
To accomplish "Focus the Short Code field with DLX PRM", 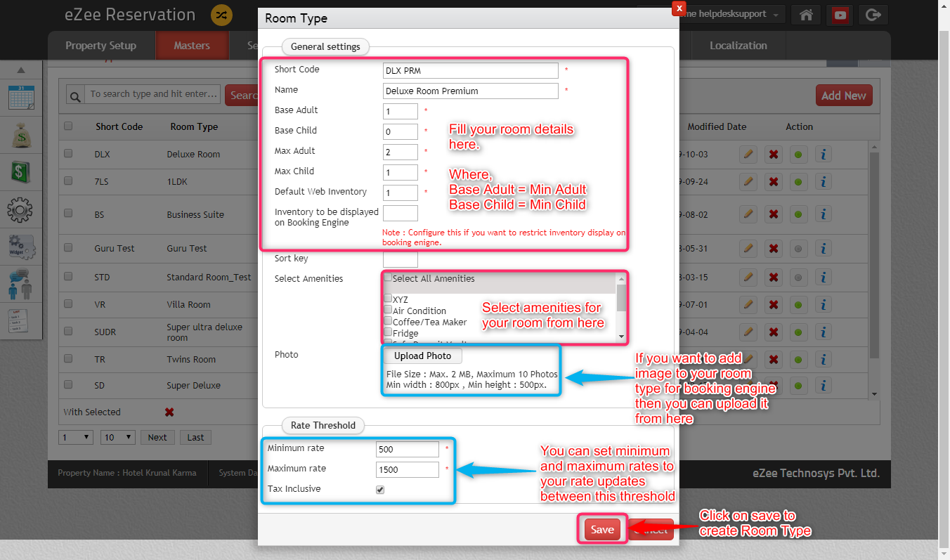I will click(471, 70).
